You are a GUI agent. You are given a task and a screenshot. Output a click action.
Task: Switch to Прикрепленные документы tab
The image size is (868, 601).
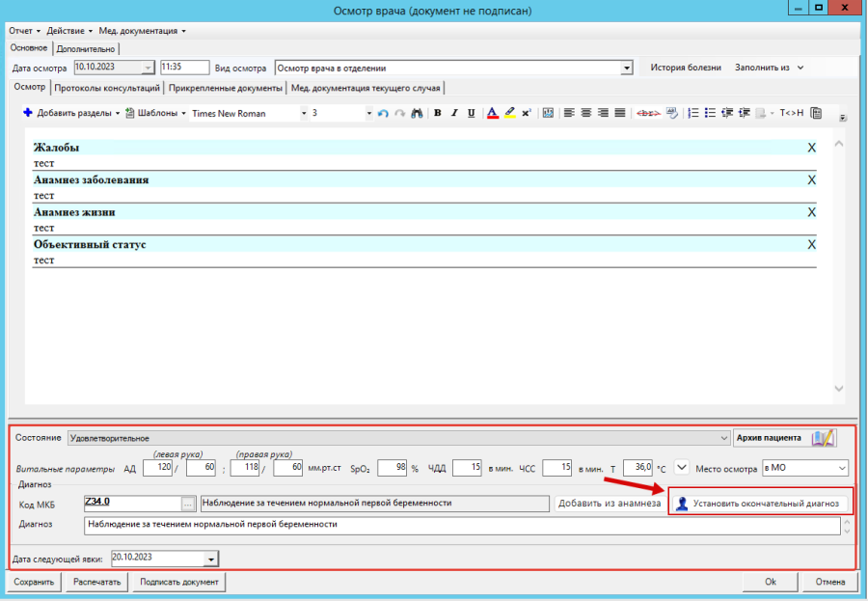[x=226, y=88]
